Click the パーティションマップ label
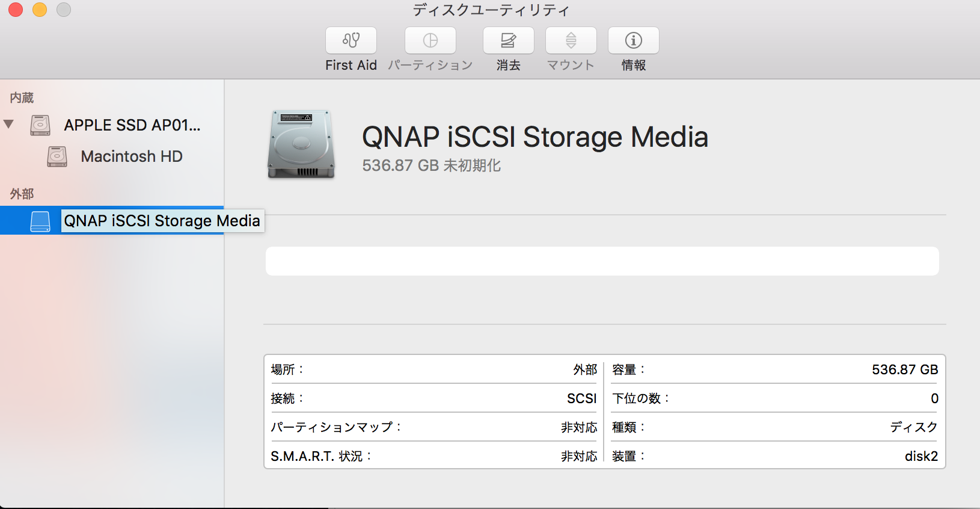Image resolution: width=980 pixels, height=509 pixels. click(x=336, y=427)
